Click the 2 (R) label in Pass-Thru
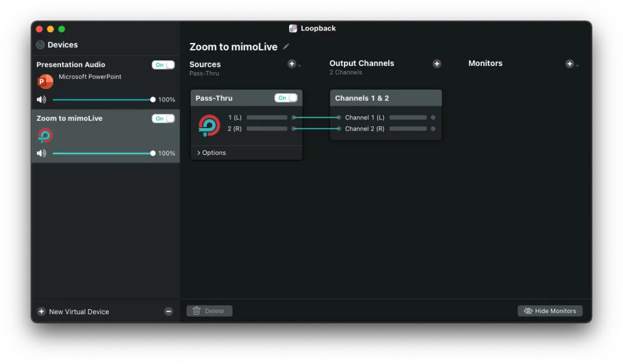Viewport: 623px width, 364px height. [x=234, y=129]
